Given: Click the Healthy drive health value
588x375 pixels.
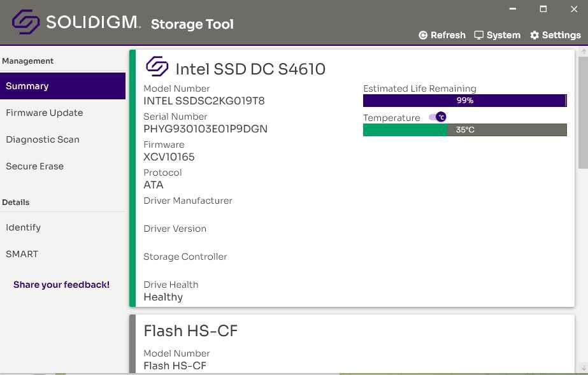Looking at the screenshot, I should click(x=163, y=297).
